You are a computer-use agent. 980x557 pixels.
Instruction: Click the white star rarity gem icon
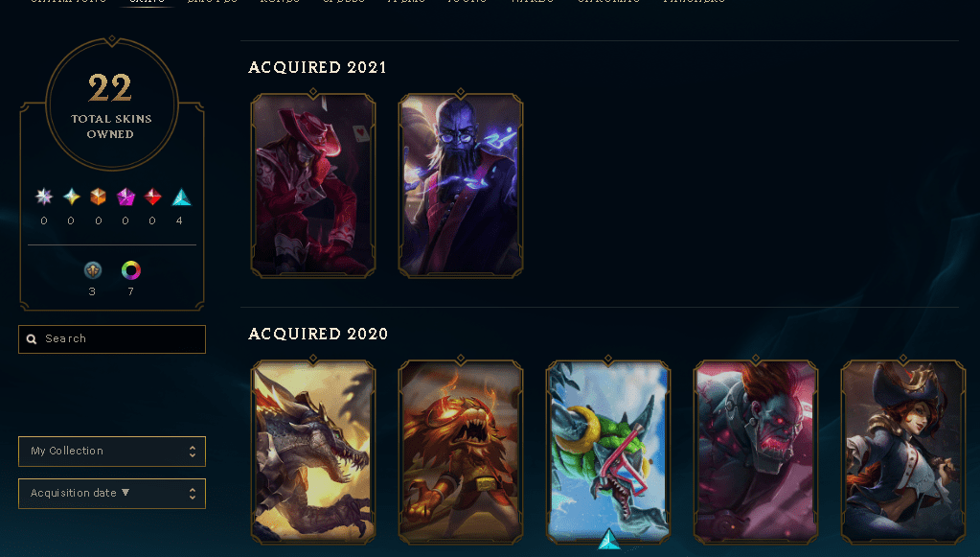(x=44, y=197)
